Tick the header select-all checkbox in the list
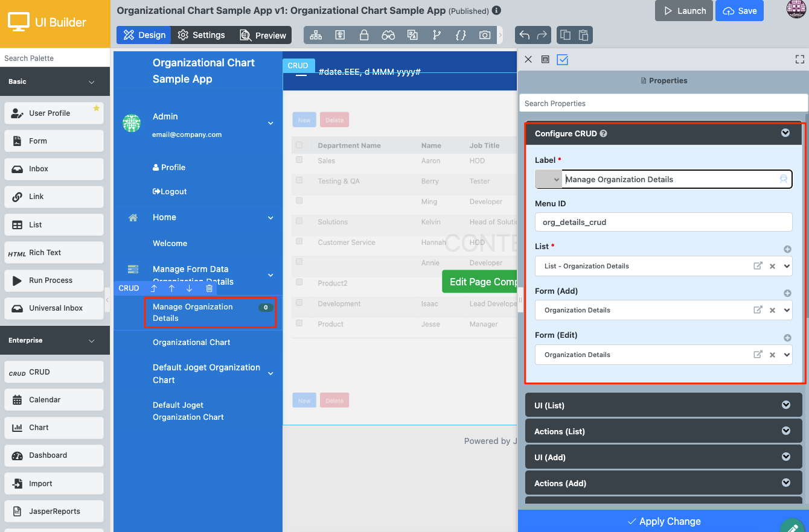This screenshot has height=532, width=809. [x=299, y=145]
